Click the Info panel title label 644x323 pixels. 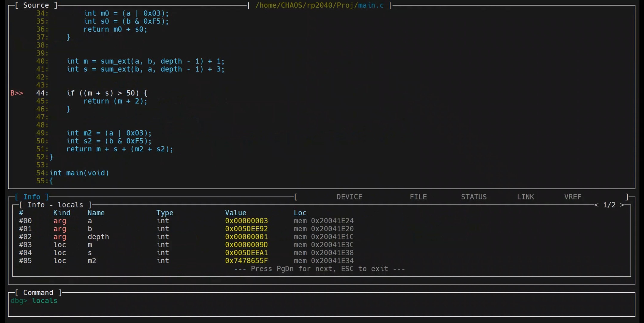coord(32,197)
